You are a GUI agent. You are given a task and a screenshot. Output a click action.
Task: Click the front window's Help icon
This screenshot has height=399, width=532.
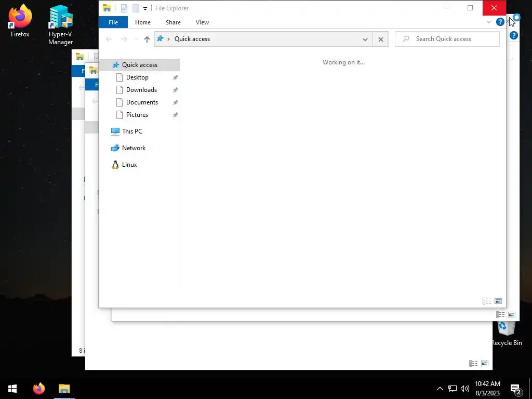click(x=500, y=22)
